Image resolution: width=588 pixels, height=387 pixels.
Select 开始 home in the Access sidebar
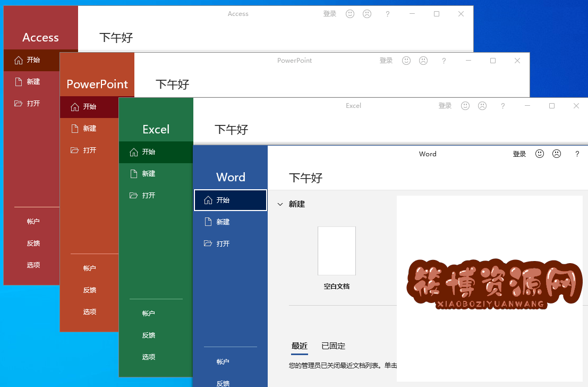pyautogui.click(x=31, y=60)
